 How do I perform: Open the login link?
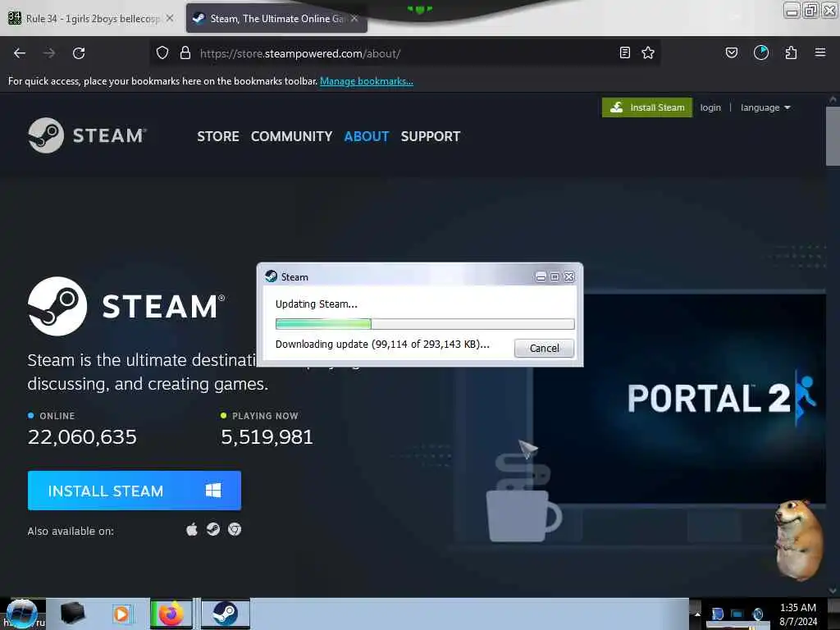click(710, 107)
